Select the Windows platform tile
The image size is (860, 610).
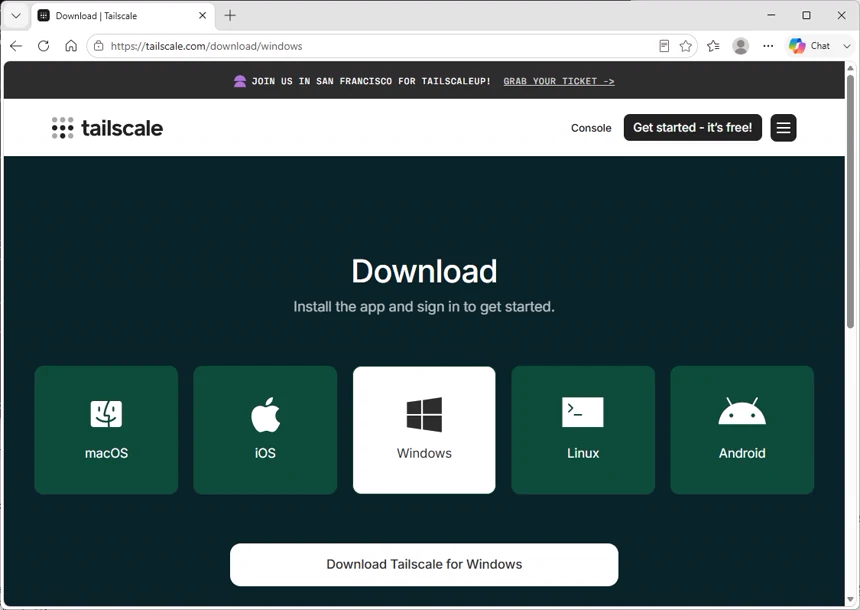coord(424,430)
